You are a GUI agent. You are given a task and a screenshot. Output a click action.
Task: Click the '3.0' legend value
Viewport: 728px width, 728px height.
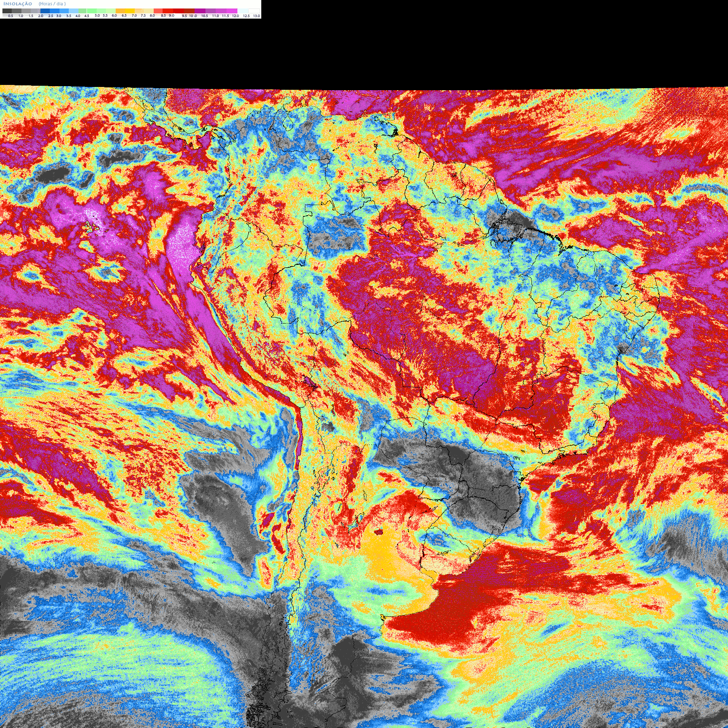(59, 16)
